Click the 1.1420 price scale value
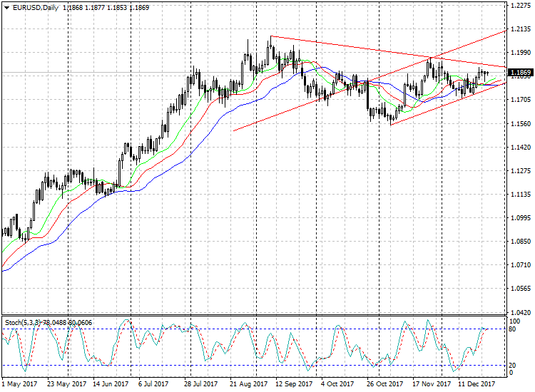This screenshot has height=392, width=535. coord(521,148)
